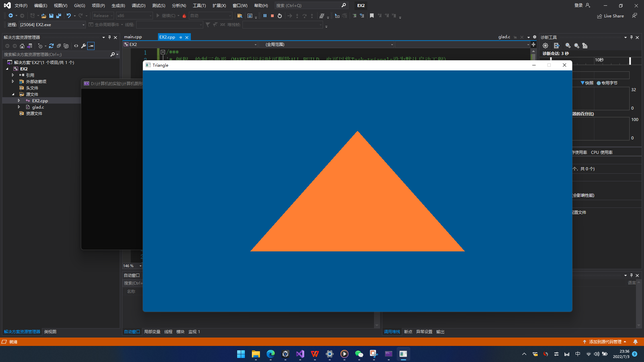
Task: Click the Hot Reload flame icon
Action: tap(184, 16)
